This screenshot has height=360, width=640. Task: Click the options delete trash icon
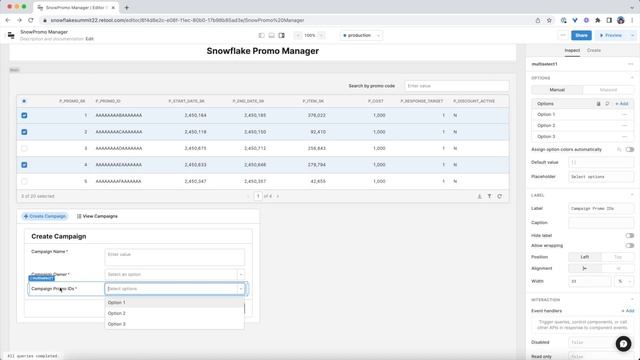pyautogui.click(x=598, y=104)
